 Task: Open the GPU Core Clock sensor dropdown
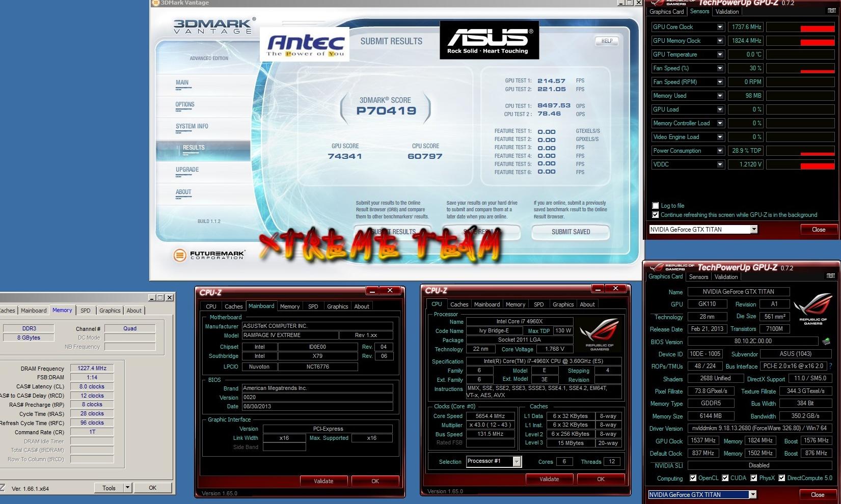click(720, 27)
